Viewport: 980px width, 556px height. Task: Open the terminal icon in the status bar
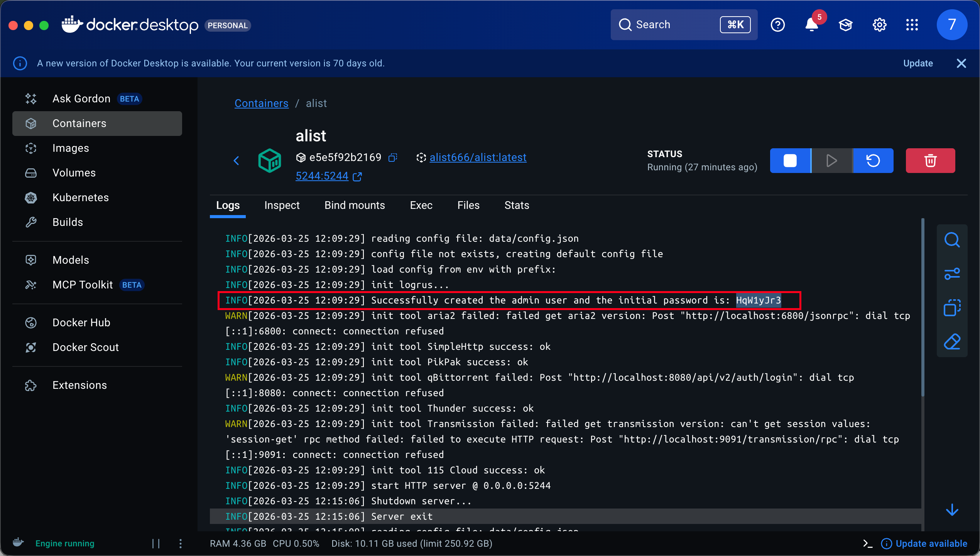click(868, 544)
